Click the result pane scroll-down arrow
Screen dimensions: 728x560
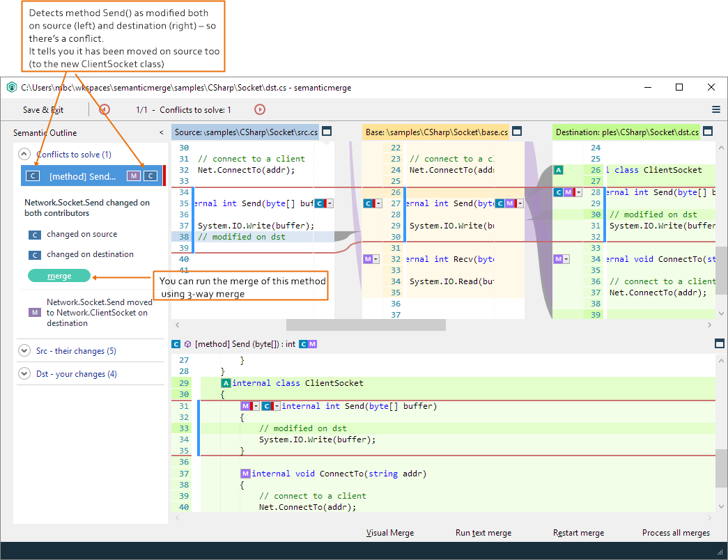coord(722,506)
